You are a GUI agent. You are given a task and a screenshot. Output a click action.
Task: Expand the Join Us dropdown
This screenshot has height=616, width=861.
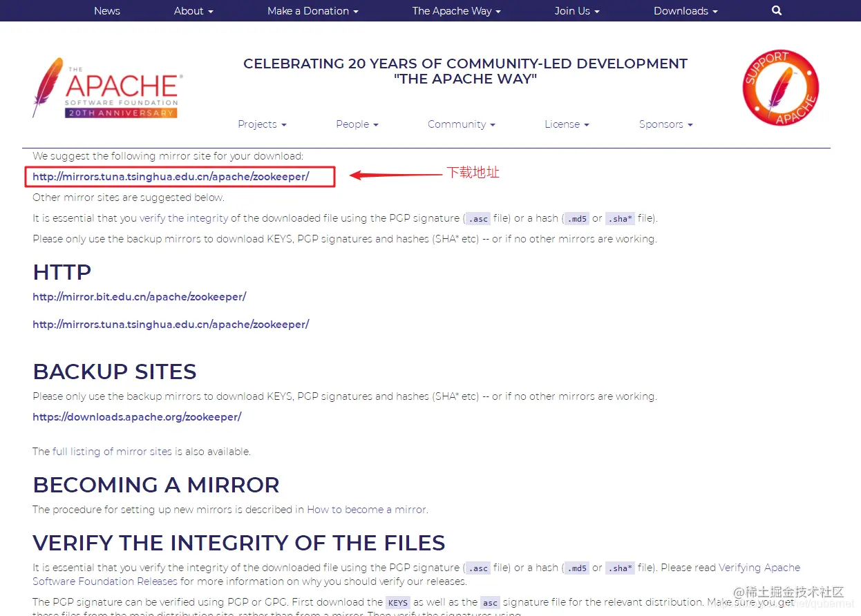click(577, 11)
